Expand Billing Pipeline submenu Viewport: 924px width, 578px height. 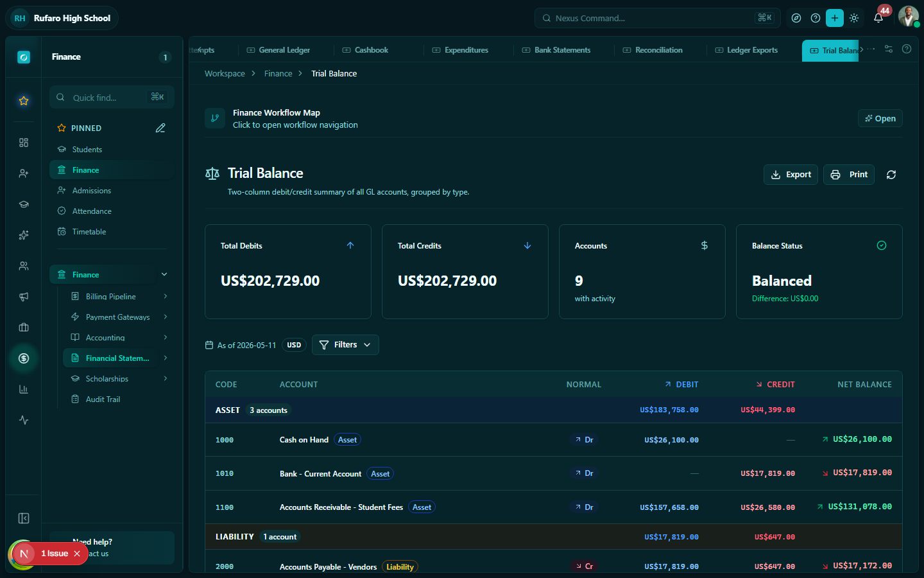coord(165,296)
